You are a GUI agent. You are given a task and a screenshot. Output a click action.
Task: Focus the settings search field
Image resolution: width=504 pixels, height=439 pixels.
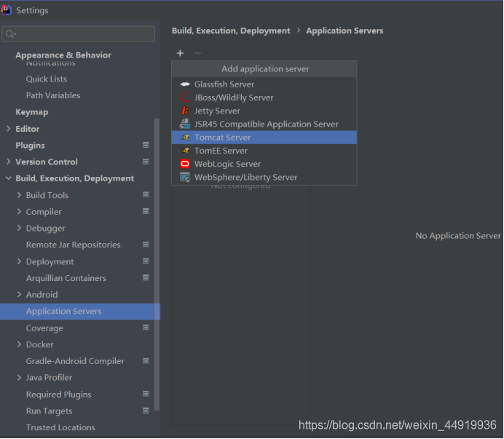(x=79, y=33)
